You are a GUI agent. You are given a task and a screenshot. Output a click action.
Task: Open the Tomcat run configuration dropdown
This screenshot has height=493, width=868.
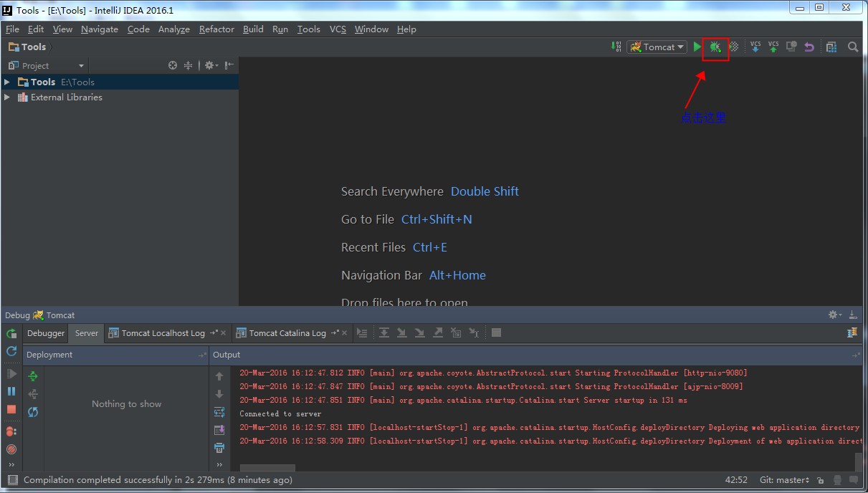pyautogui.click(x=657, y=47)
